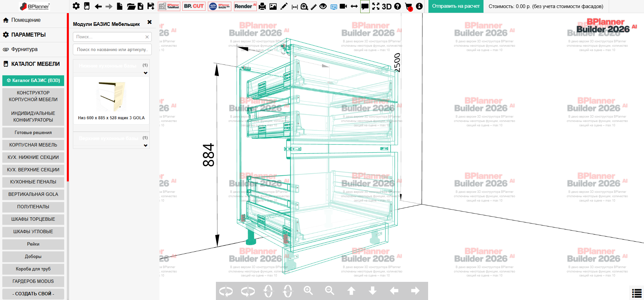Open 'Короба для труб' category
Screen dimensions: 644x300
pyautogui.click(x=33, y=269)
